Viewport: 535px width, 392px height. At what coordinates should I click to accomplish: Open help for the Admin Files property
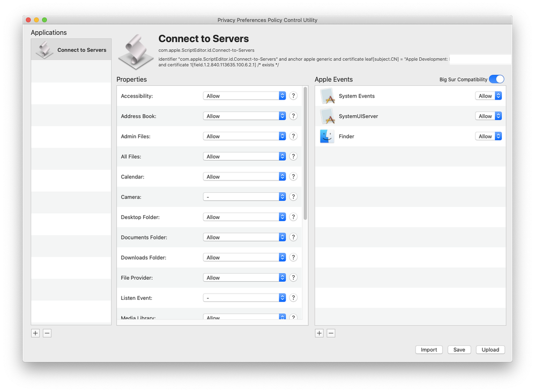point(293,136)
